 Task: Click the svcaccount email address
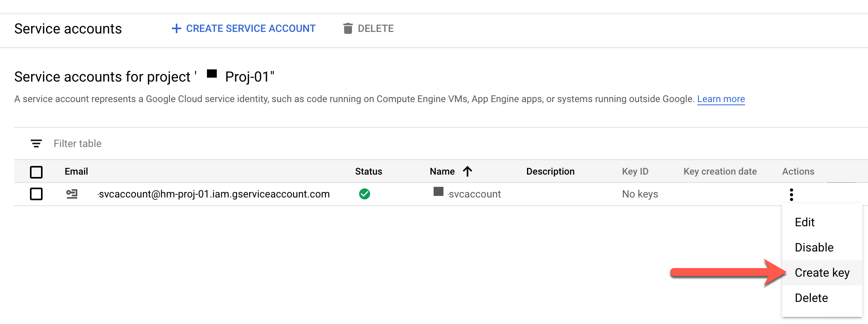click(x=214, y=194)
